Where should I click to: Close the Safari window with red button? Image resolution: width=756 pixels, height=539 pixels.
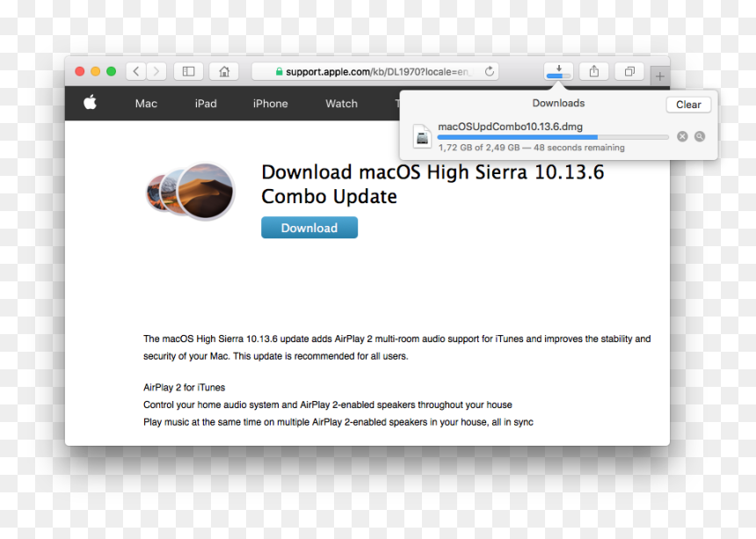click(80, 71)
